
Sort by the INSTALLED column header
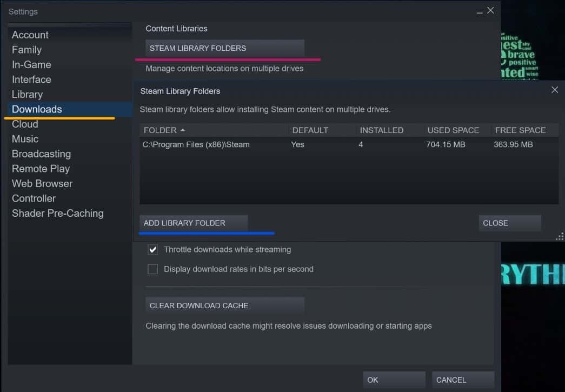[381, 130]
